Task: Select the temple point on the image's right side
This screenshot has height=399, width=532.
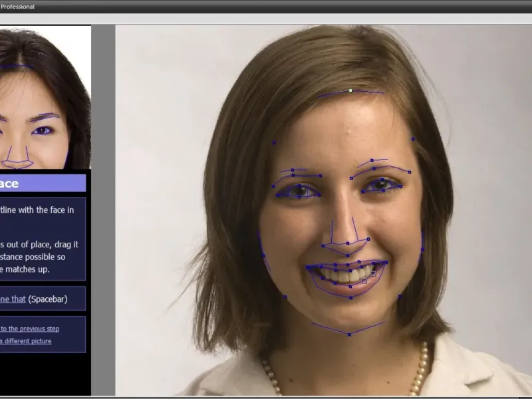Action: [x=413, y=139]
